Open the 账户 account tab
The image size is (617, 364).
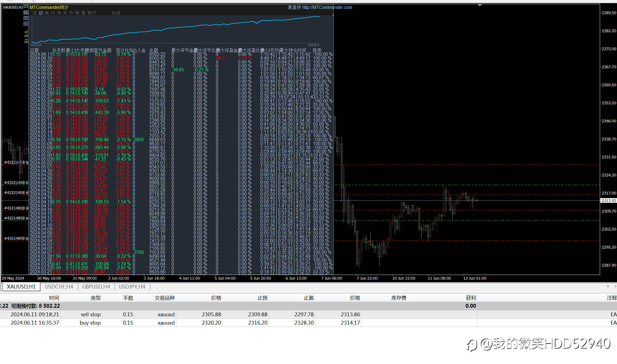[x=92, y=13]
